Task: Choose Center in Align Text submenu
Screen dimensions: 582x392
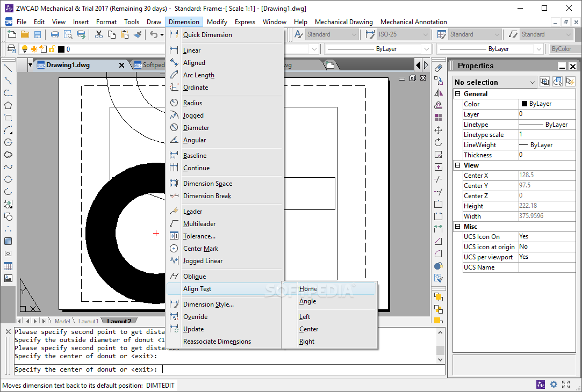Action: [x=329, y=329]
